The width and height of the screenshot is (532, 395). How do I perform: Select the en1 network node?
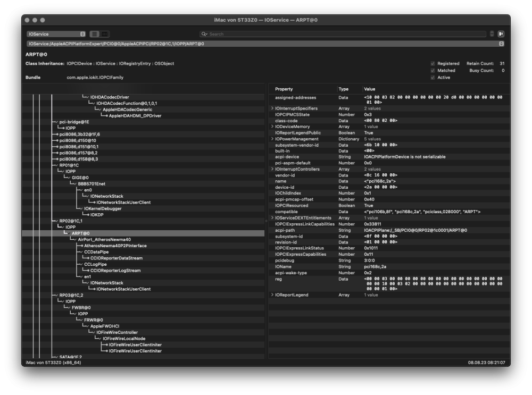88,276
